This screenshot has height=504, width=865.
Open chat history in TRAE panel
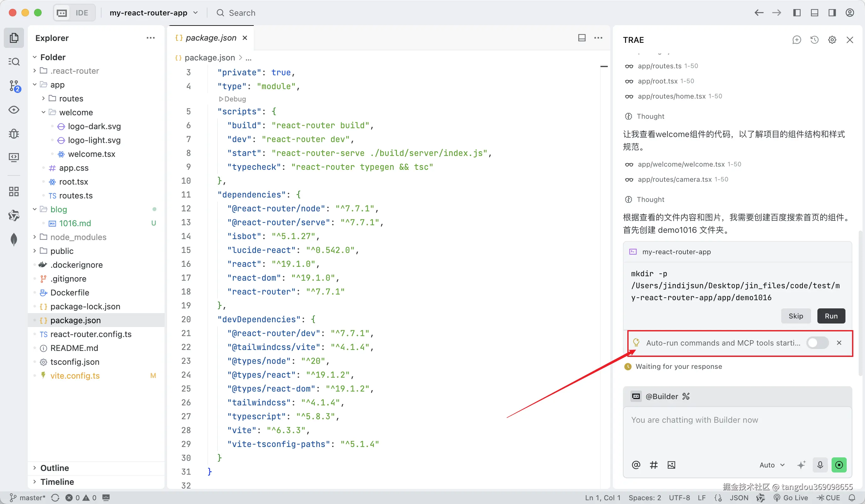(x=814, y=40)
